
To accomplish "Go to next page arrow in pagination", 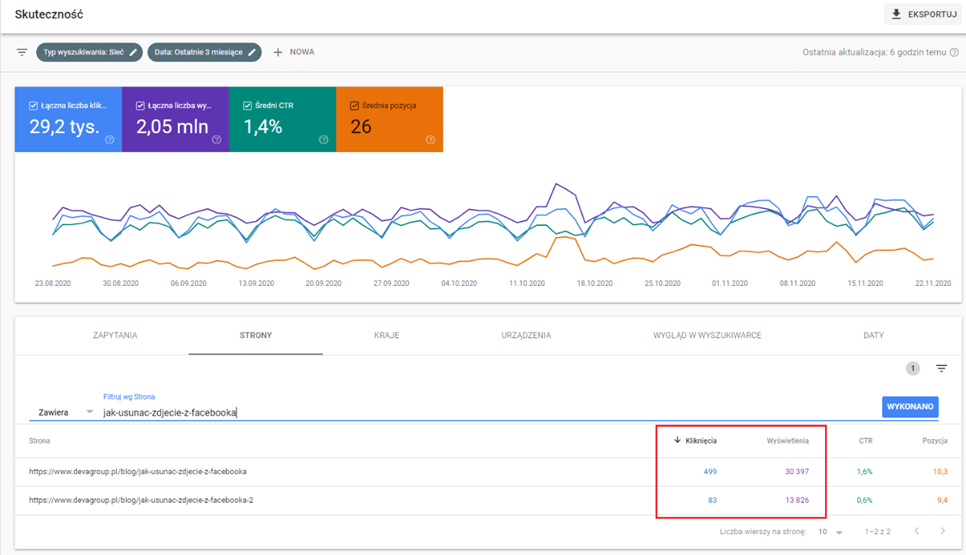I will [942, 531].
